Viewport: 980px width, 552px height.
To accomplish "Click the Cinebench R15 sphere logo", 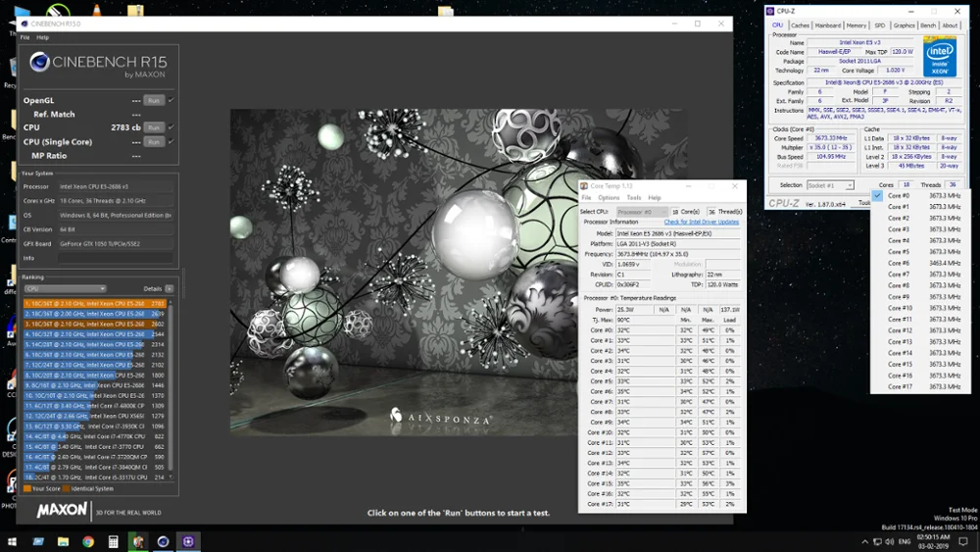I will tap(40, 63).
